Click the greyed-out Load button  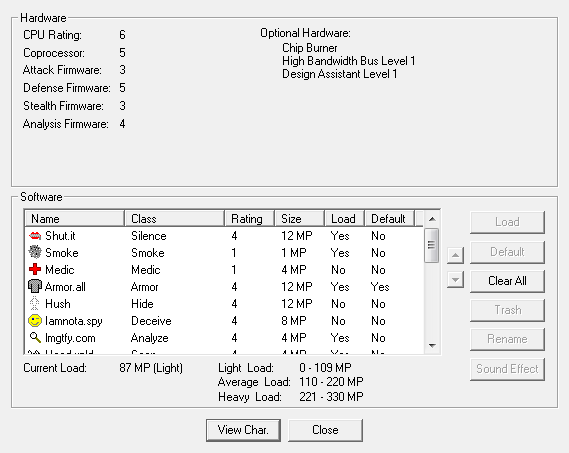(x=507, y=222)
